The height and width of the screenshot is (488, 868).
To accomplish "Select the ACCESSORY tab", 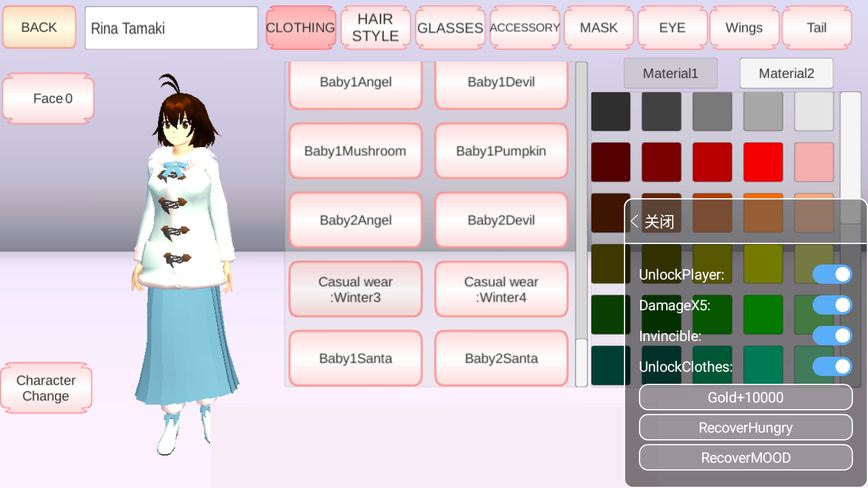I will pos(524,27).
